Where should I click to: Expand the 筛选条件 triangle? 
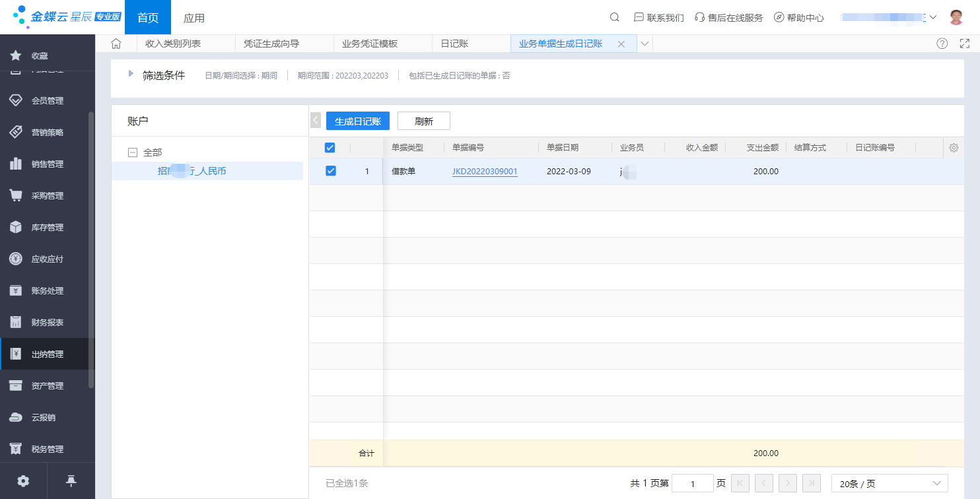point(131,73)
